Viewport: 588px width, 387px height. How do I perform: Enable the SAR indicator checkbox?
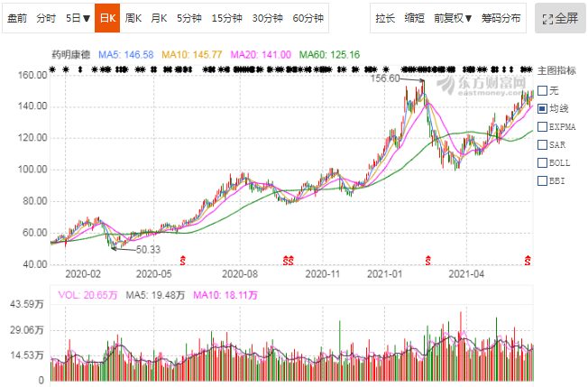(x=542, y=144)
